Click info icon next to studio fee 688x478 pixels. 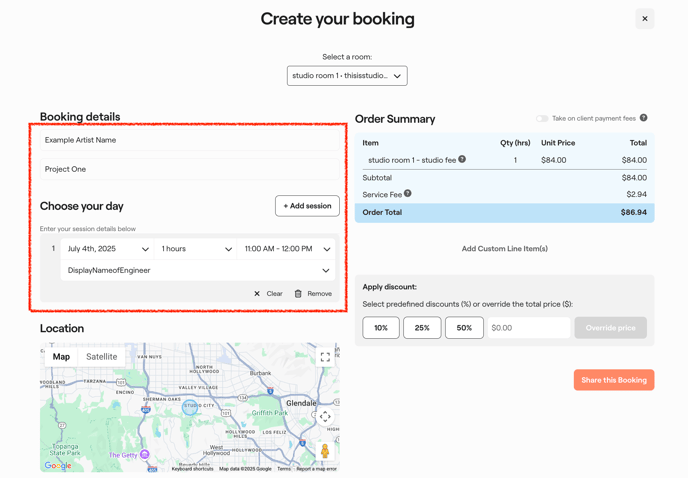click(462, 159)
